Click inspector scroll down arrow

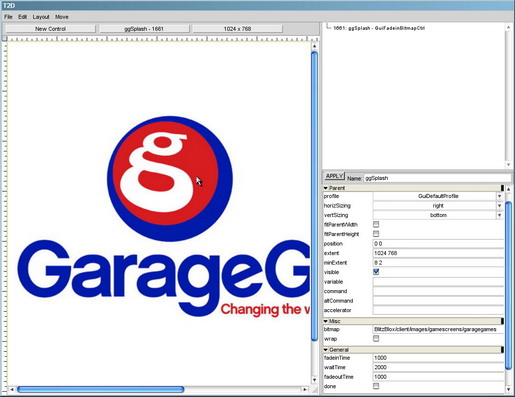pyautogui.click(x=508, y=389)
